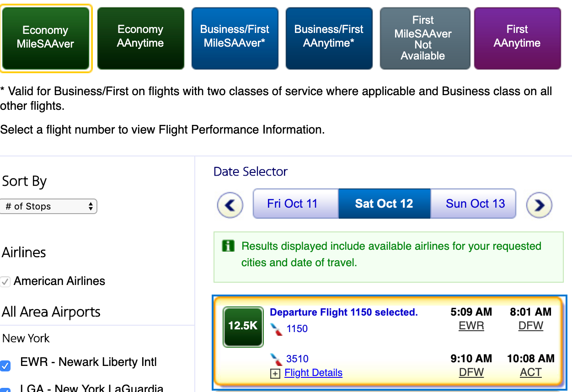Click the American Airlines logo beside flight 1150
The height and width of the screenshot is (392, 572).
coord(277,328)
